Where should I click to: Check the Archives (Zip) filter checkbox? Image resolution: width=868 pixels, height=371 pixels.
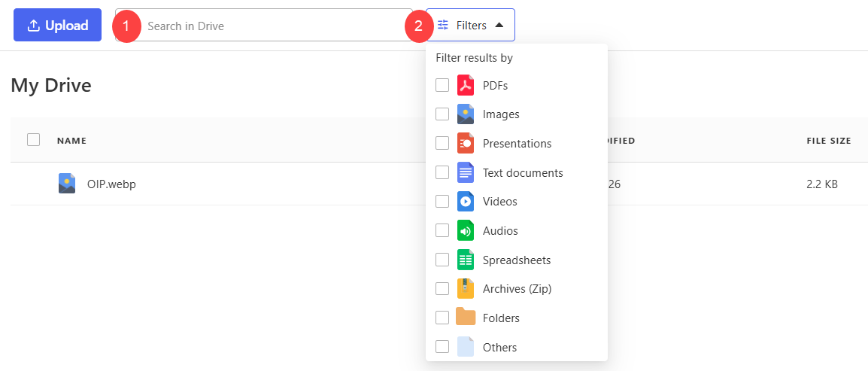(442, 288)
